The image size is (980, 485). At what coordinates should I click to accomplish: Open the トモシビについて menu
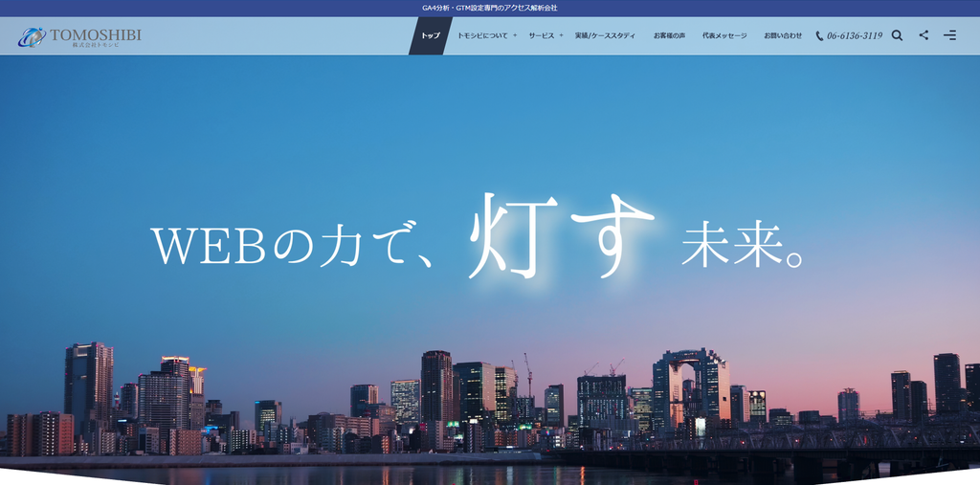coord(482,35)
